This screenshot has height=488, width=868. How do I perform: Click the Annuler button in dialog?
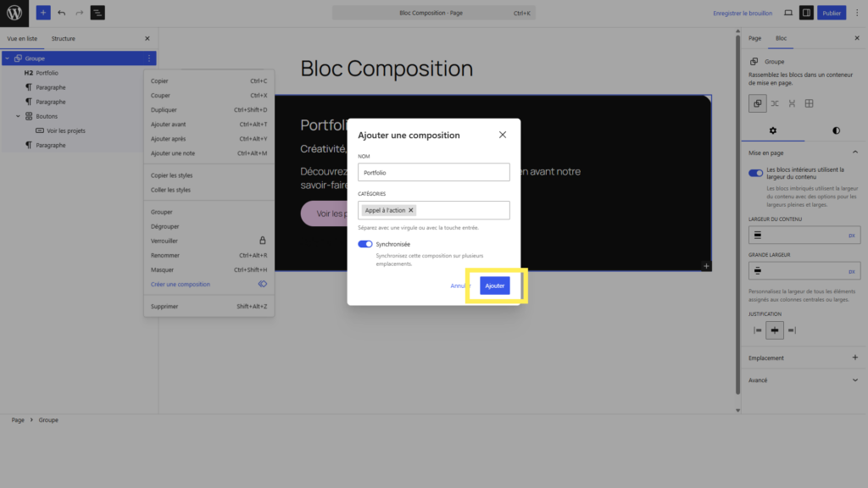(460, 286)
